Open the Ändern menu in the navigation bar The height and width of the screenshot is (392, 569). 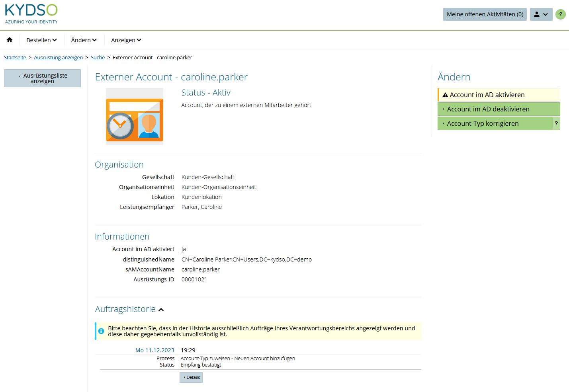coord(84,40)
